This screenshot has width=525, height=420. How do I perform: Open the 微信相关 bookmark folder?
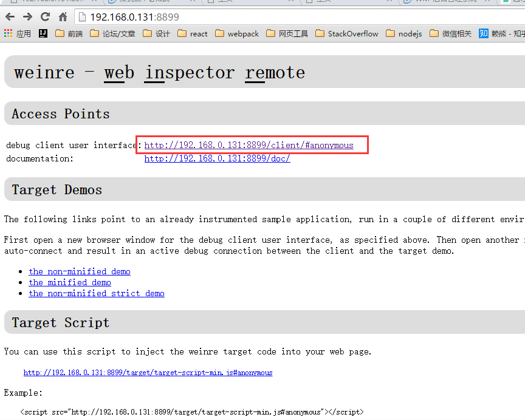(x=450, y=33)
